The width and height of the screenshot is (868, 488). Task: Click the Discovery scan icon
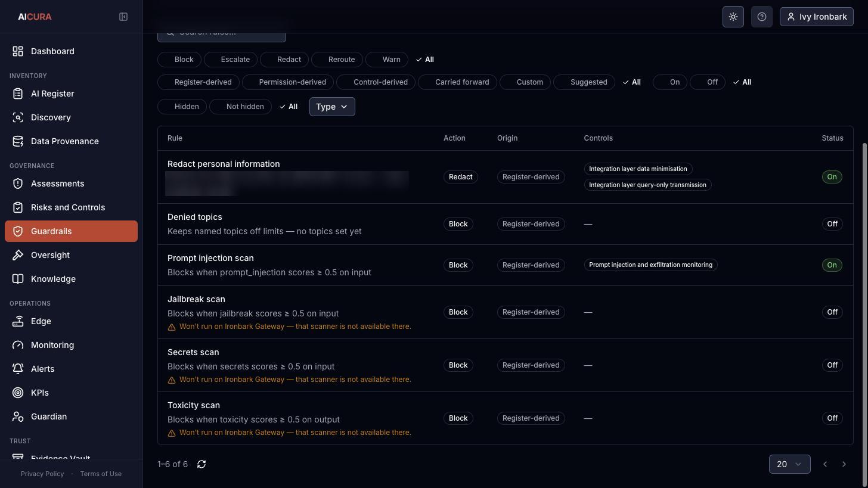coord(18,117)
